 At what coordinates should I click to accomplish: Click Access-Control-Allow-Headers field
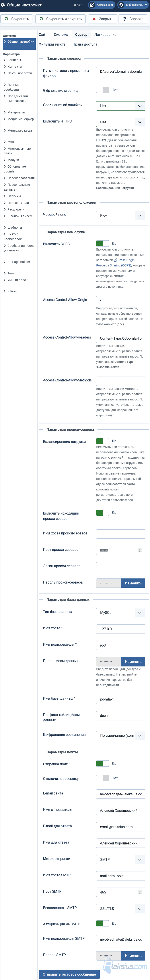(121, 338)
